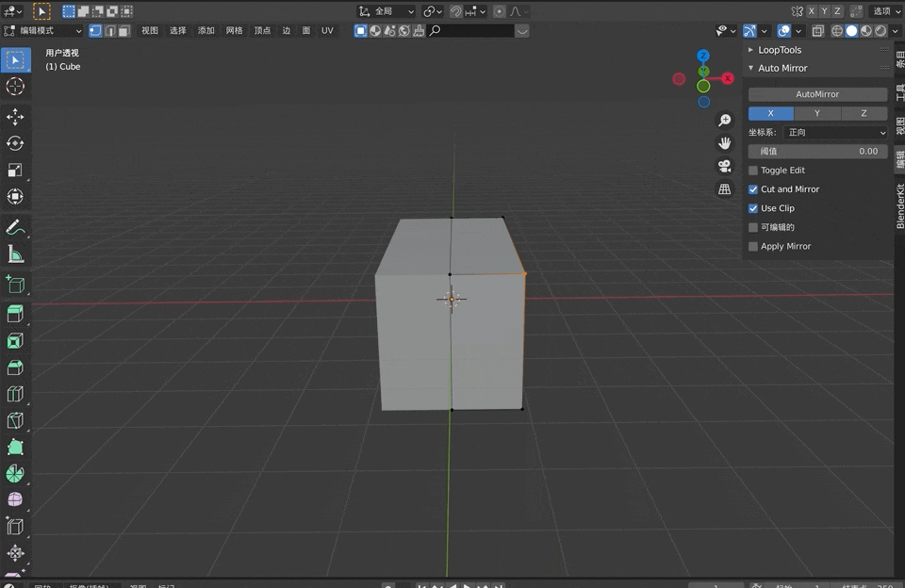Screen dimensions: 905x588
Task: Enable the Apply Mirror checkbox
Action: (x=753, y=246)
